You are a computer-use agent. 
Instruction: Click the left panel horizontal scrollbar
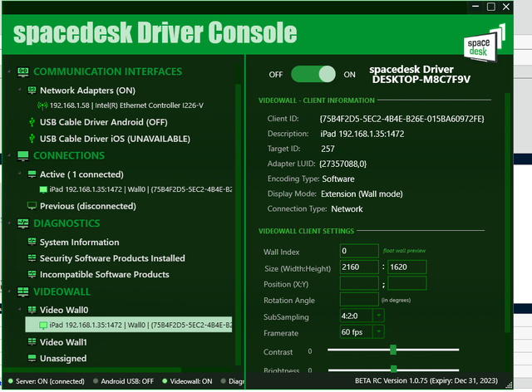click(x=91, y=370)
